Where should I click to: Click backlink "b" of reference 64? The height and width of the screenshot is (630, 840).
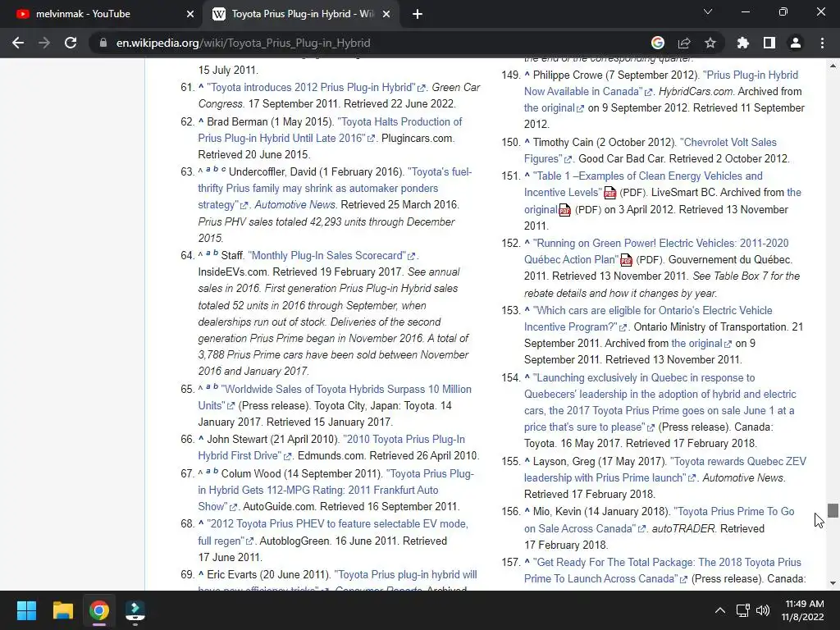[216, 253]
